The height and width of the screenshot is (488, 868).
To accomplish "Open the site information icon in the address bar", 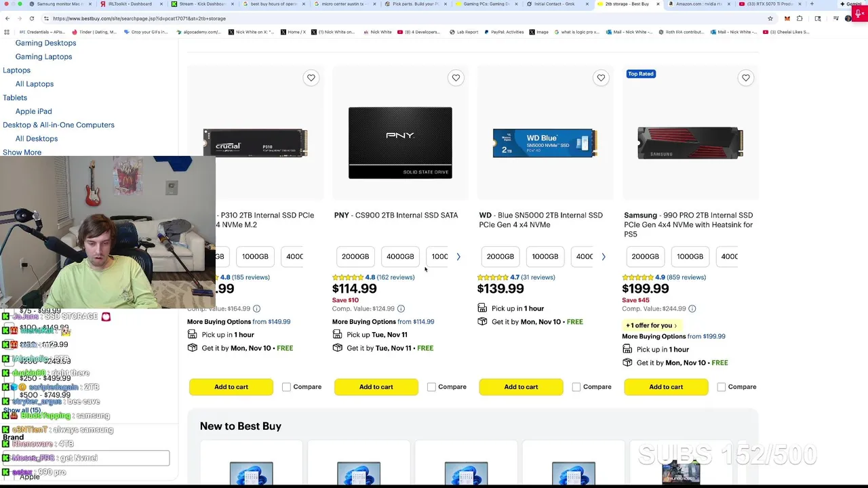I will pos(45,18).
